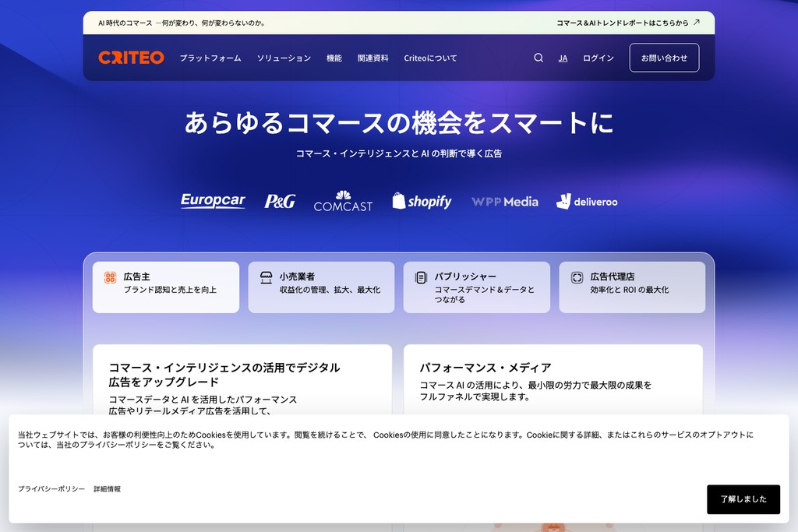Open プライバシーポリシー link in cookie banner
This screenshot has width=798, height=532.
tap(51, 488)
